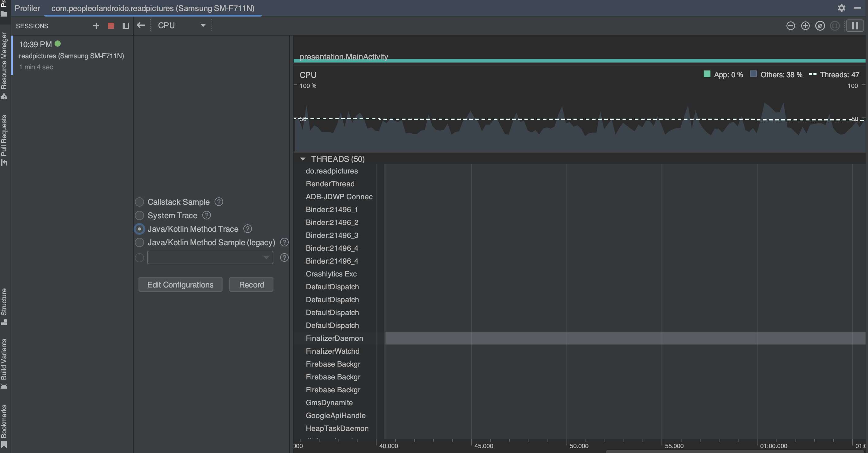
Task: Click the Record button
Action: click(x=251, y=284)
